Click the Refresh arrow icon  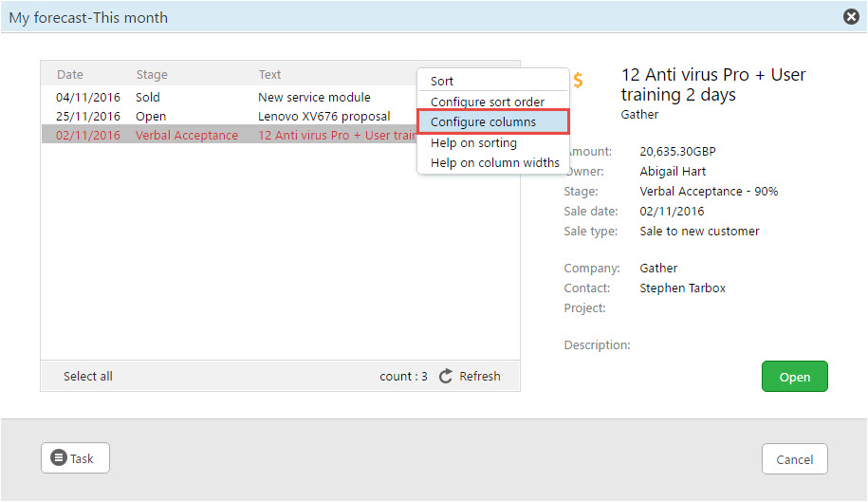[446, 377]
